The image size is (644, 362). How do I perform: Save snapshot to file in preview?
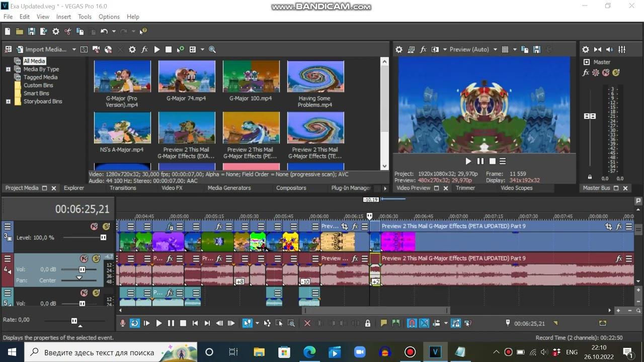(537, 49)
